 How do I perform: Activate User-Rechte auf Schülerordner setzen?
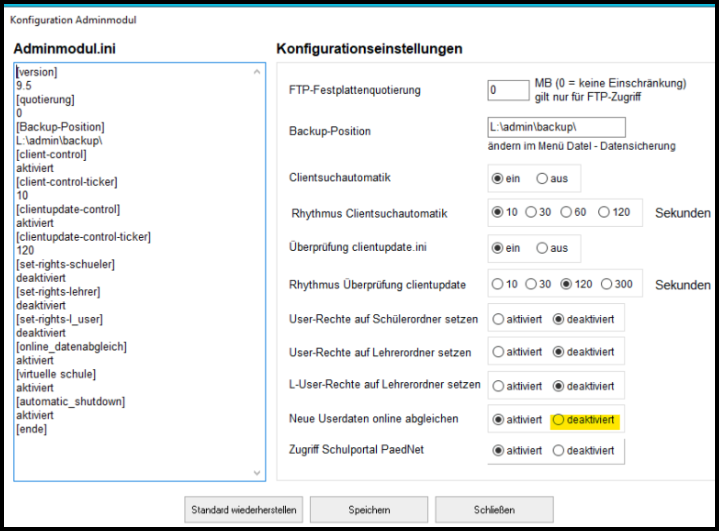click(498, 320)
